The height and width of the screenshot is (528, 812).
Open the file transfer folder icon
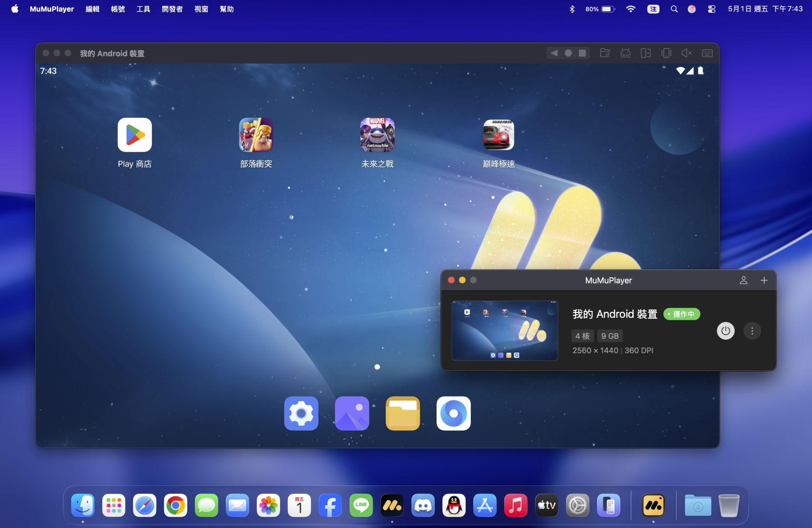[x=605, y=53]
